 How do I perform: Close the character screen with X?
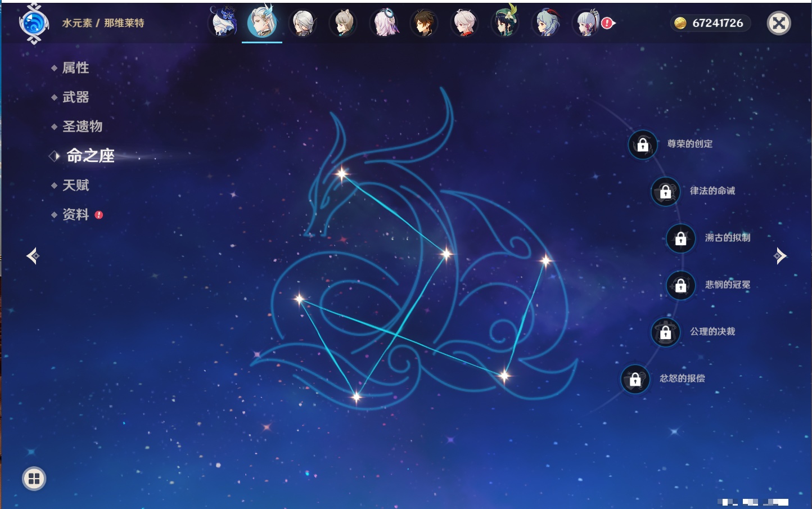(779, 23)
